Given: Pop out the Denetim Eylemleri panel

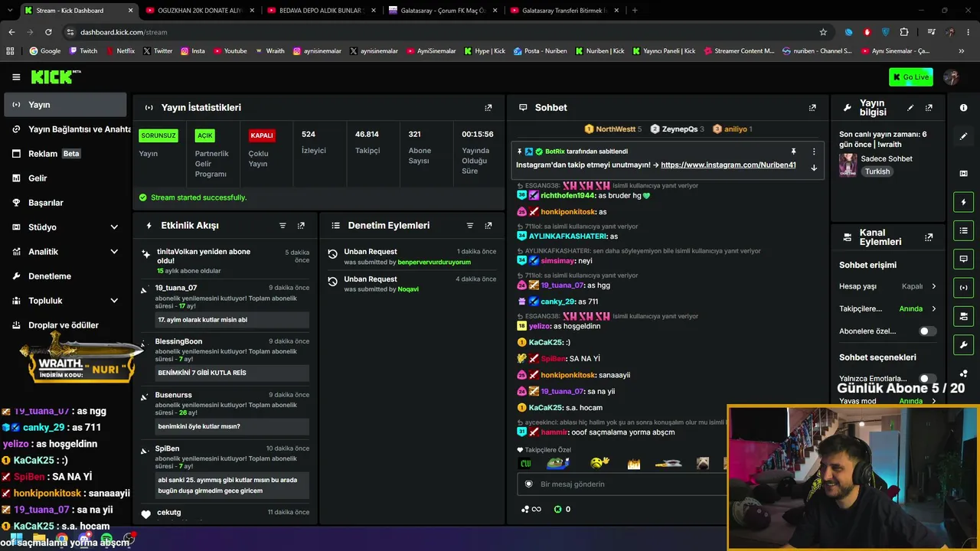Looking at the screenshot, I should coord(488,226).
